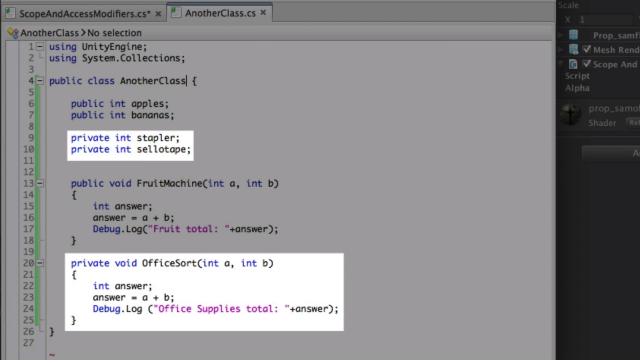Screen dimensions: 640x360
Task: Close the AnotherClass.cs tab
Action: tap(263, 13)
